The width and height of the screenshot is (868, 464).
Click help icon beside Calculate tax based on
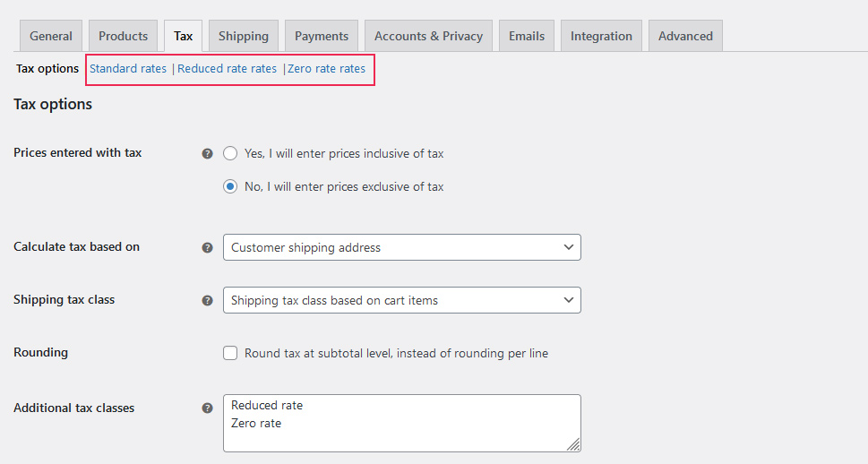208,247
